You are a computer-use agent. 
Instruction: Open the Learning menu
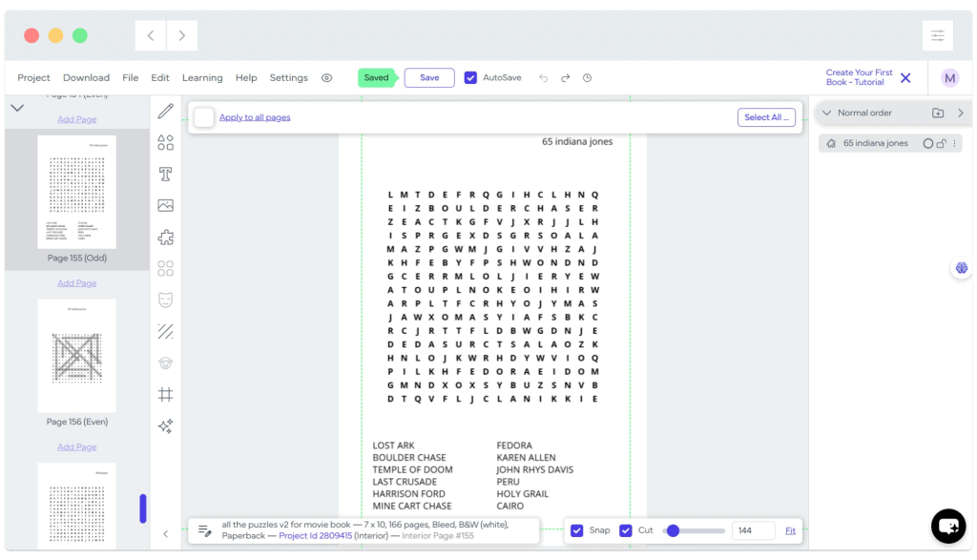tap(202, 78)
